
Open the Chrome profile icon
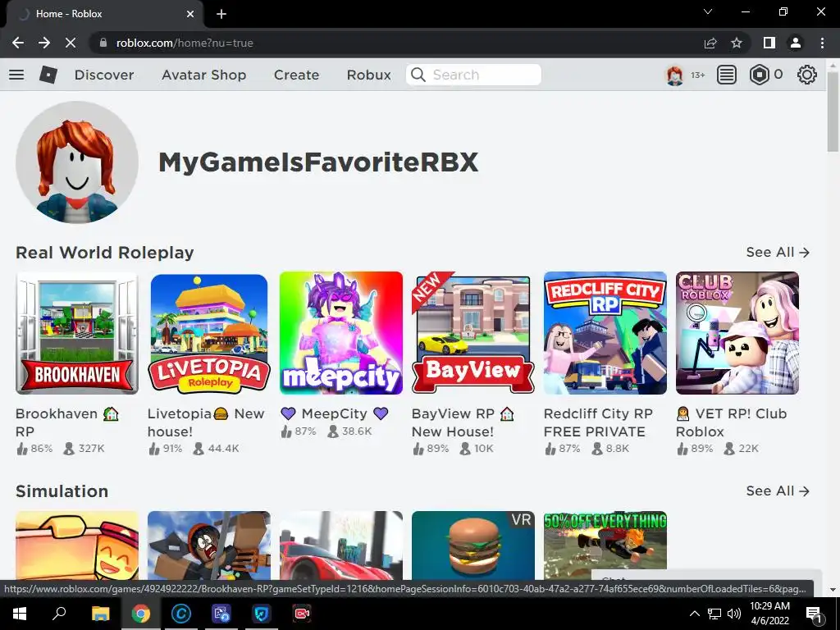796,43
